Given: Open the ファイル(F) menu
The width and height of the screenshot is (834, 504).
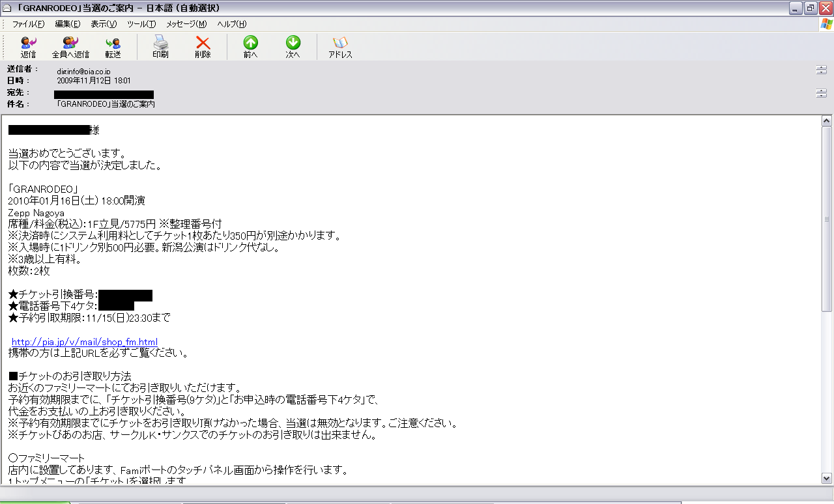Looking at the screenshot, I should (29, 24).
